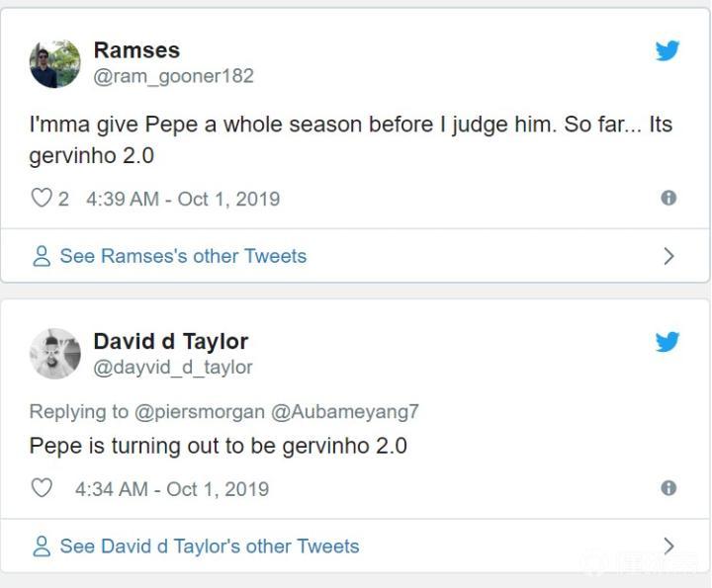Open the @dayvid_d_taylor handle
Viewport: 712px width, 588px height.
point(173,367)
